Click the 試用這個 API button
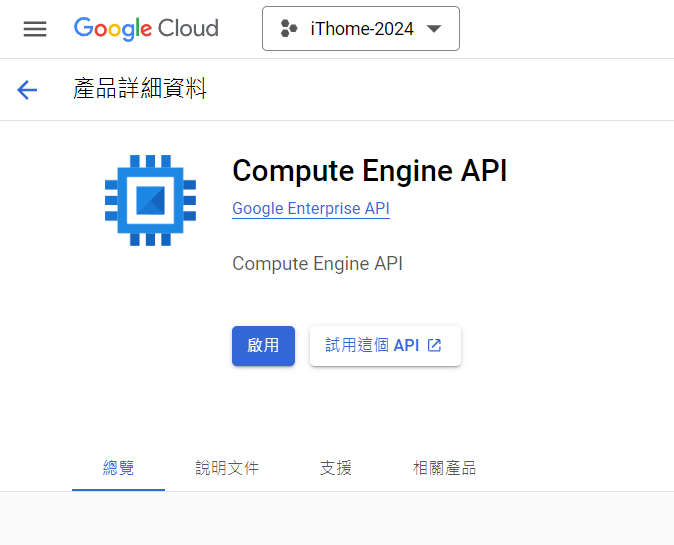The width and height of the screenshot is (674, 545). click(385, 346)
